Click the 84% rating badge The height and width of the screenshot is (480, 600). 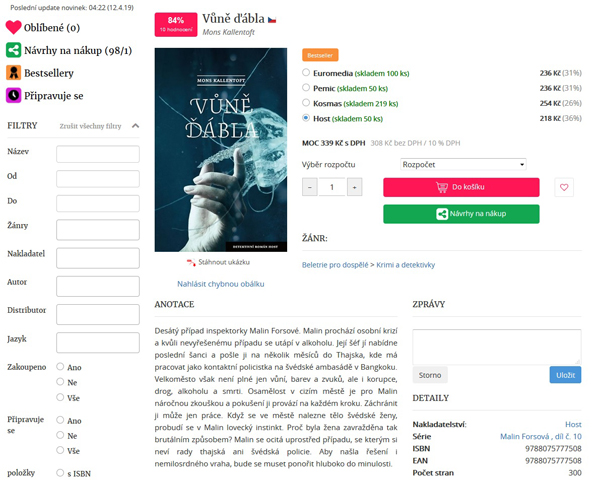(176, 24)
